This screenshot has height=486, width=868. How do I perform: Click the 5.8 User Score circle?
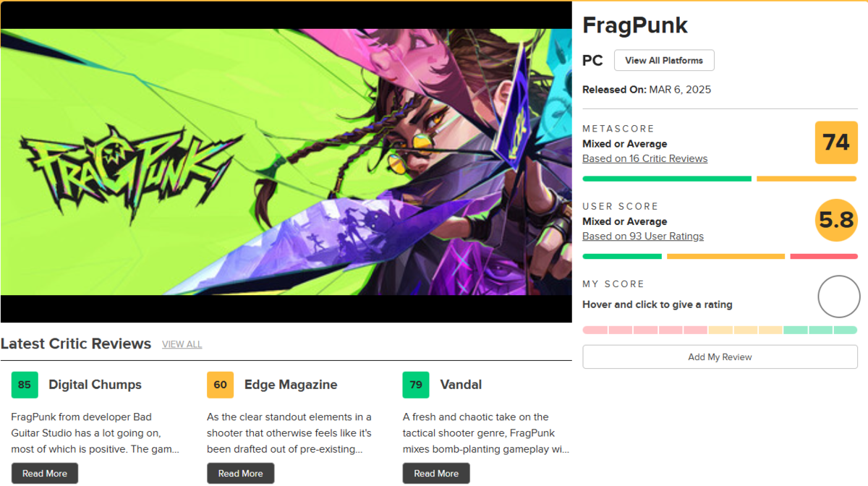tap(836, 219)
